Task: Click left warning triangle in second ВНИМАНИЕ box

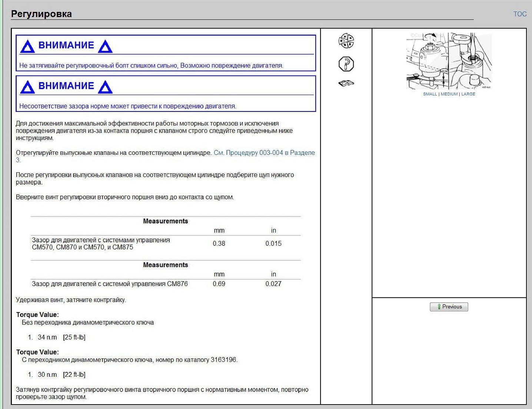Action: [x=27, y=87]
